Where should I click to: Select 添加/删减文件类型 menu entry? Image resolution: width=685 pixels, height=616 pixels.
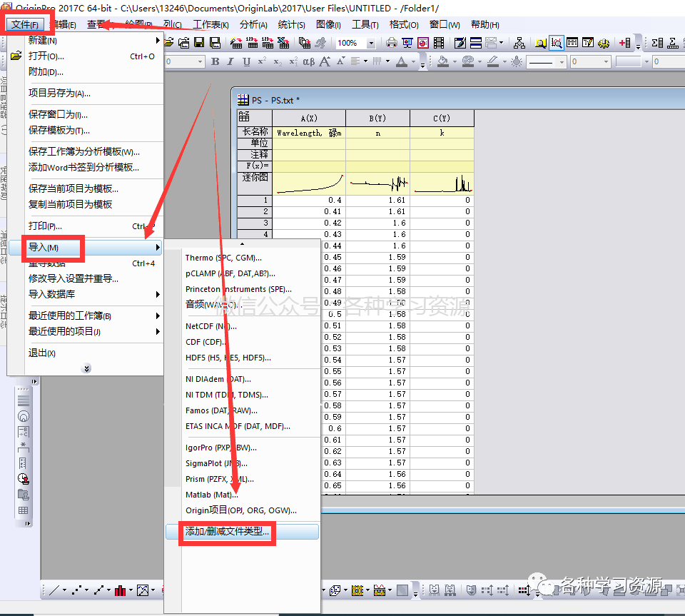228,532
